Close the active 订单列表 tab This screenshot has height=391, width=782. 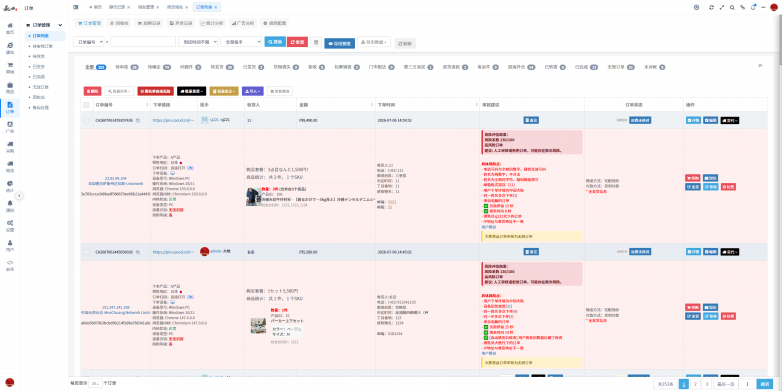click(215, 7)
